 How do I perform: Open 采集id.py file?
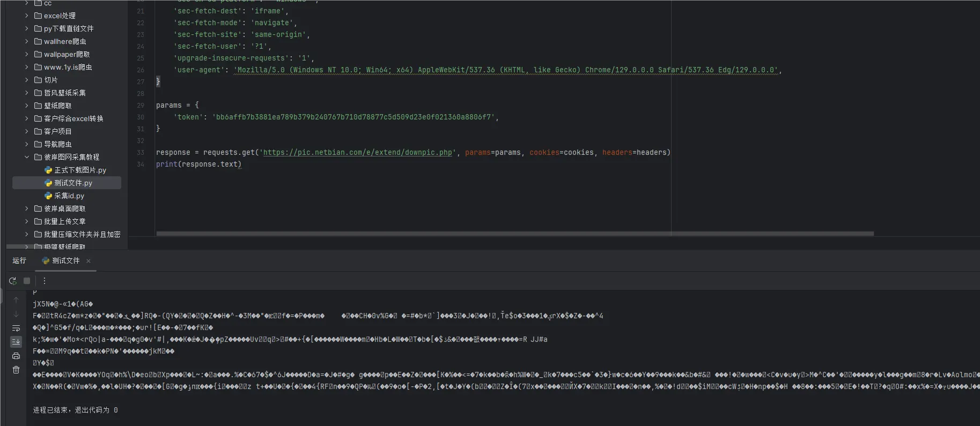click(x=65, y=196)
